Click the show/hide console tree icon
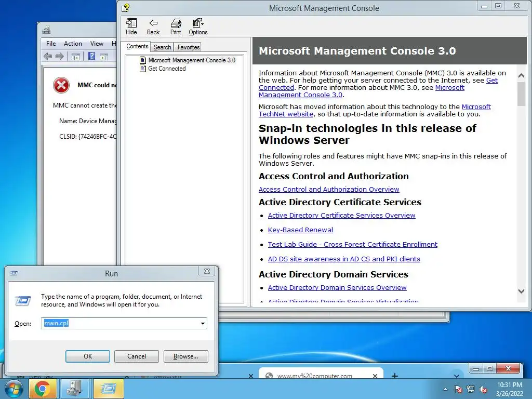 [x=76, y=57]
